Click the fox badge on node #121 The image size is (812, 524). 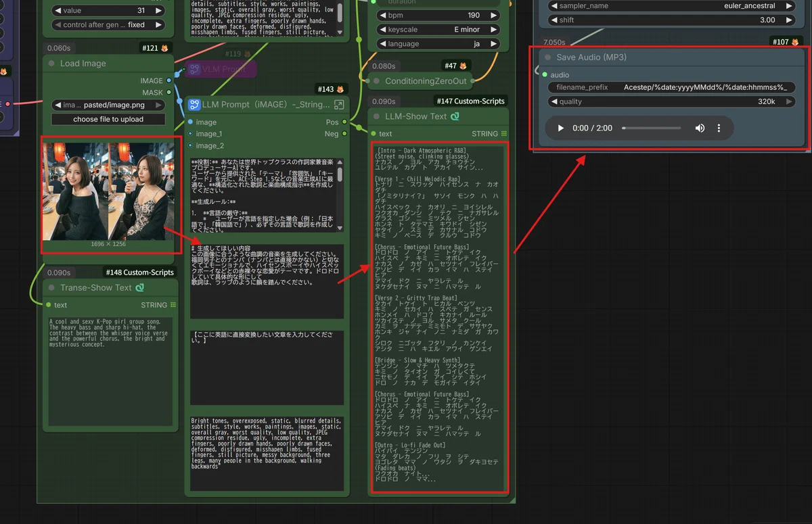(x=164, y=48)
